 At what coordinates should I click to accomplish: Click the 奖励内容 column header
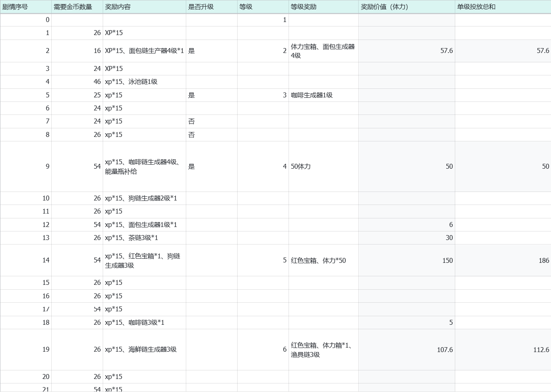[144, 7]
